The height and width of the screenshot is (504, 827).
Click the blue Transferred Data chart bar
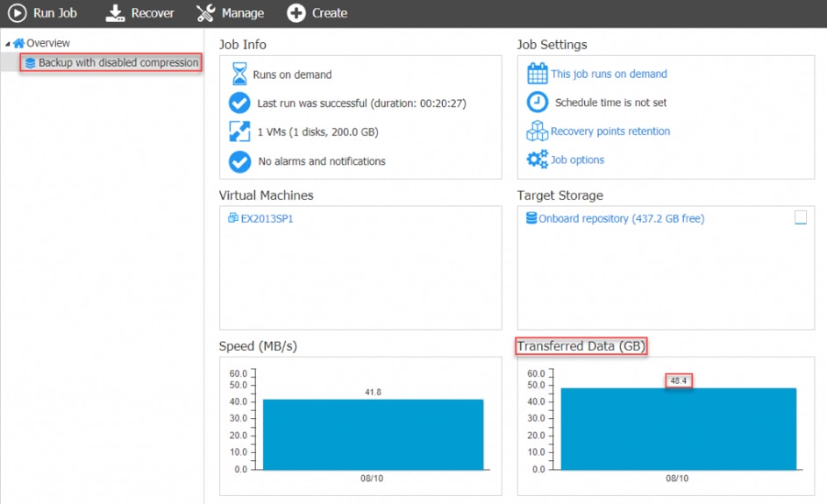point(678,429)
